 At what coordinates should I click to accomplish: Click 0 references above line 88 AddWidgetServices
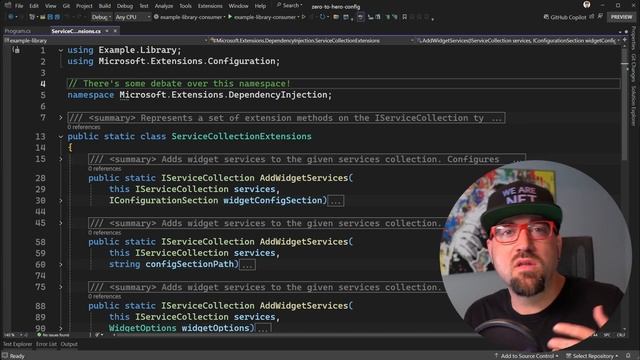pos(104,296)
